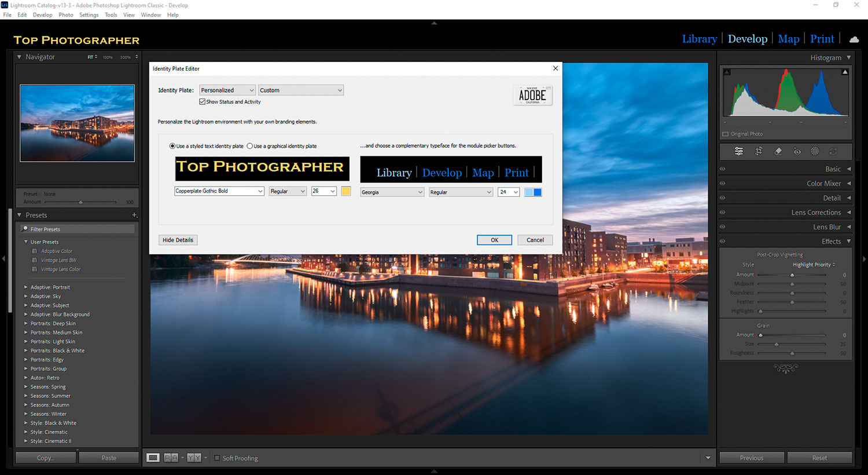Open the Masking tool
Viewport: 868px width, 475px height.
click(x=815, y=151)
